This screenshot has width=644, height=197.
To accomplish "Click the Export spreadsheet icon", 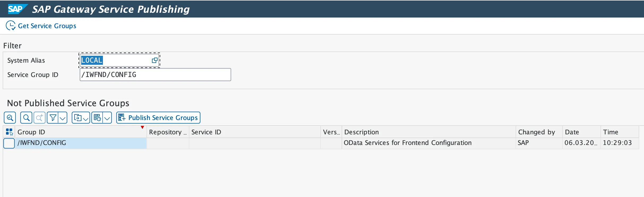I will [x=78, y=118].
